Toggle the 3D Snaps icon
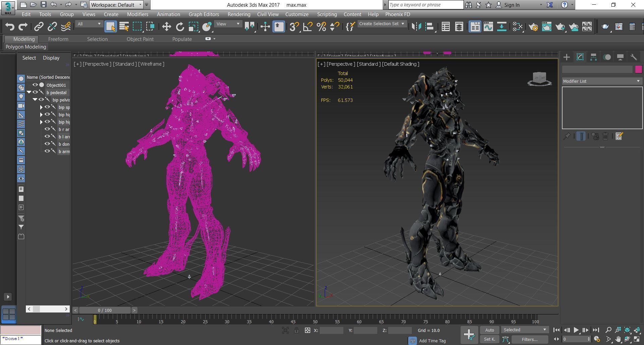The height and width of the screenshot is (345, 644). click(x=294, y=26)
